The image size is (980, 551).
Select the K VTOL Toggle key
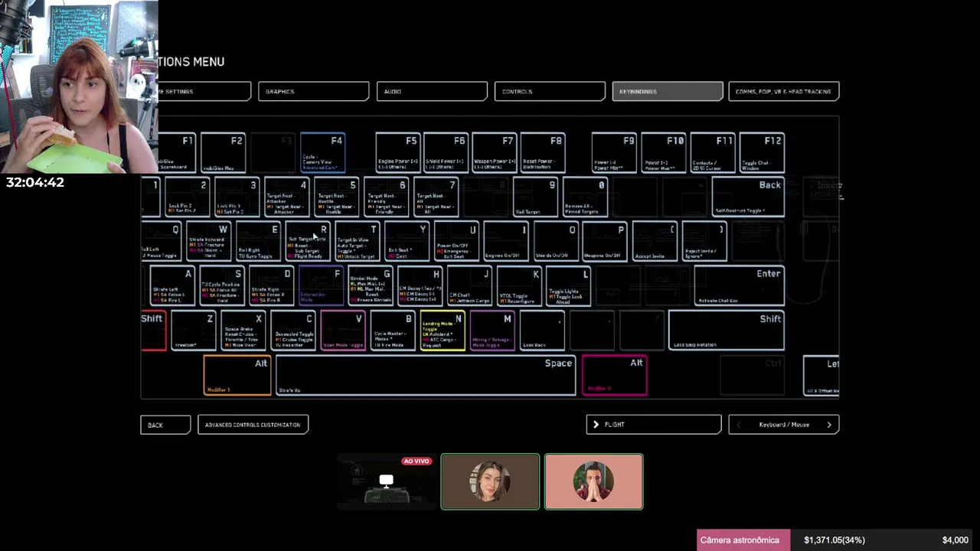[519, 286]
